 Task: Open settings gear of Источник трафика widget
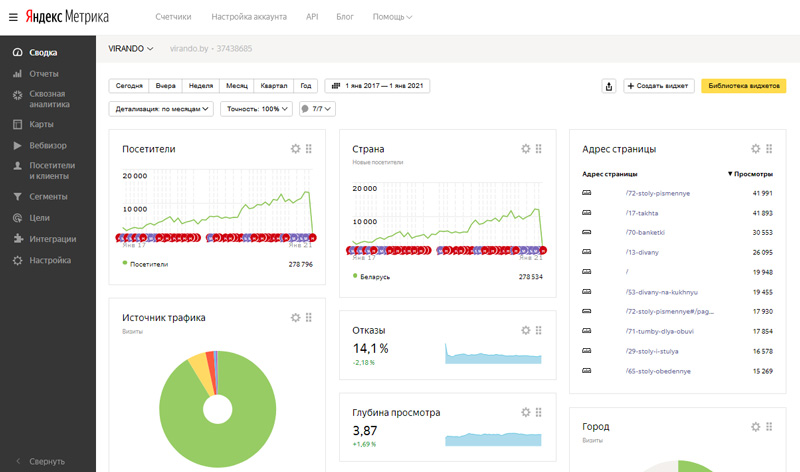pyautogui.click(x=295, y=317)
